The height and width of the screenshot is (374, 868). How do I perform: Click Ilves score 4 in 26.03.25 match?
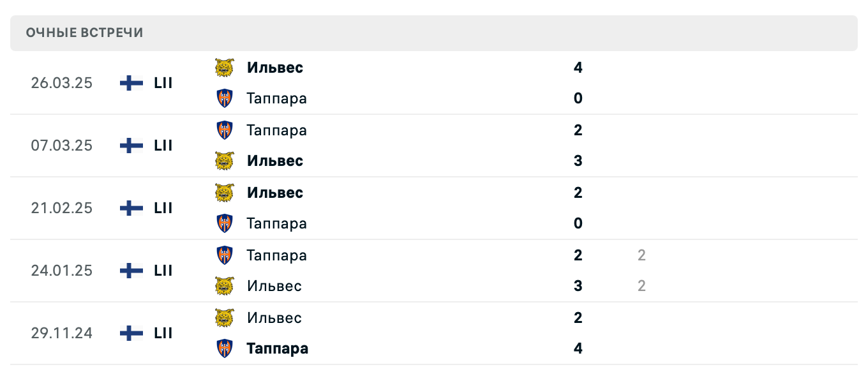[x=578, y=68]
